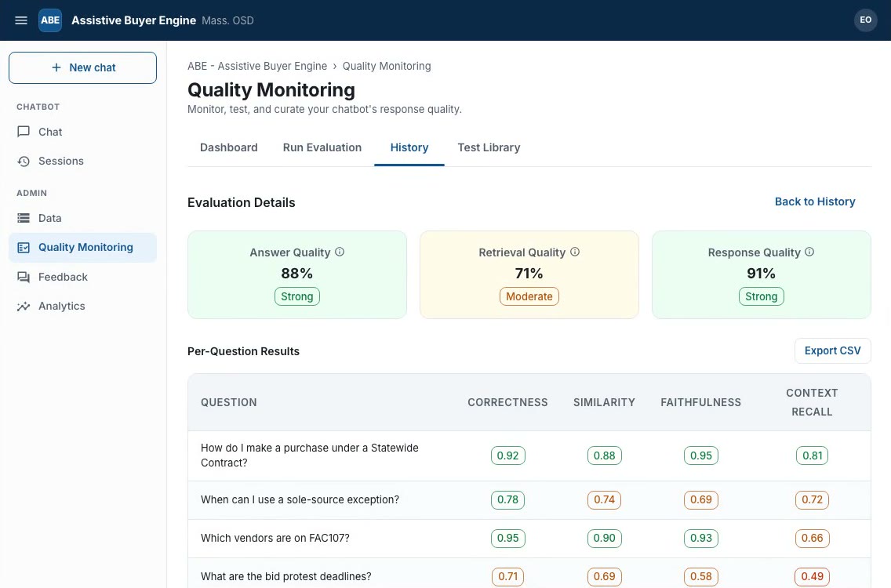This screenshot has height=588, width=891.
Task: Click the FAITHFULNESS column header
Action: coord(700,402)
